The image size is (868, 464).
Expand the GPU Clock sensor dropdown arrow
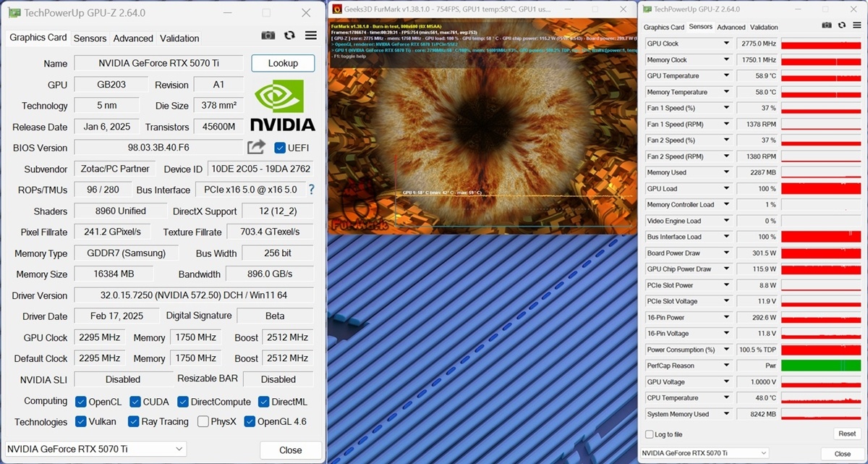click(726, 43)
